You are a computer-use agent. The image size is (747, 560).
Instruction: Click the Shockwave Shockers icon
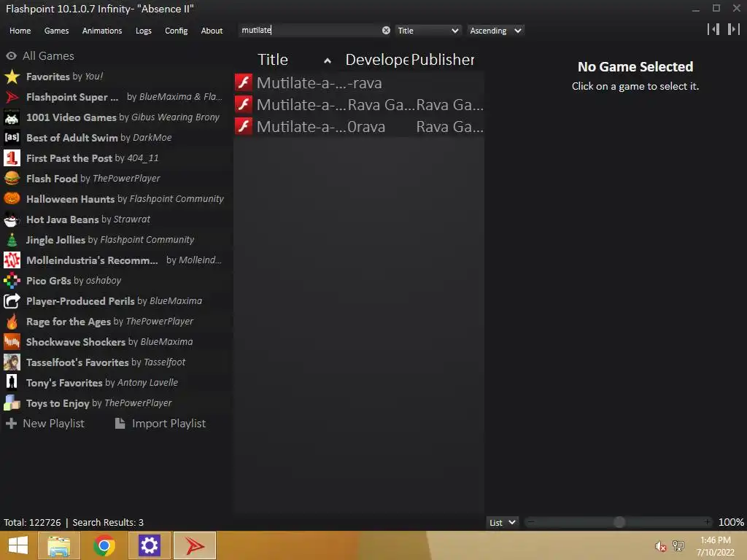point(12,342)
